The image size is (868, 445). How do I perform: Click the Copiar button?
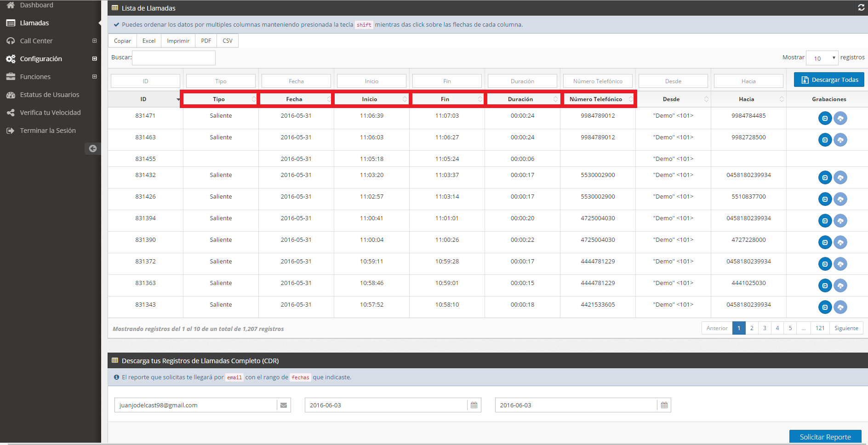coord(122,41)
